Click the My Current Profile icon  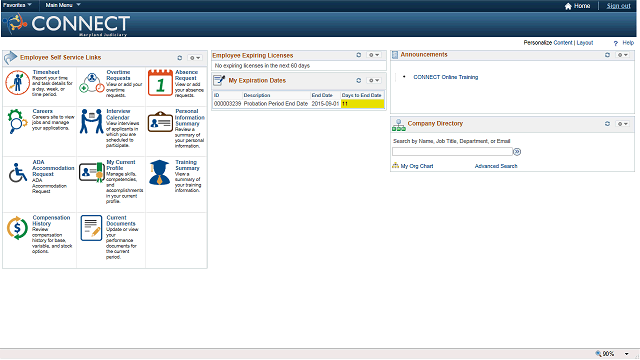tap(92, 172)
